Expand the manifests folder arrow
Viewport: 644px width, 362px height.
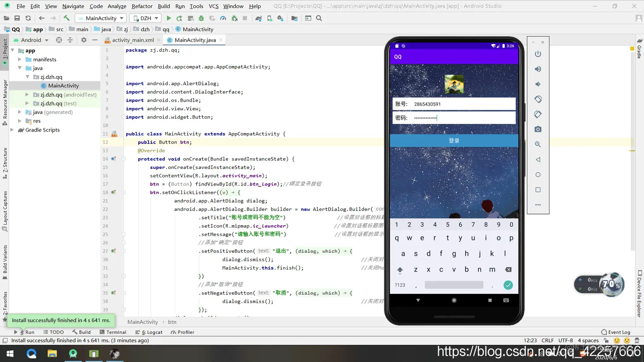pyautogui.click(x=20, y=60)
